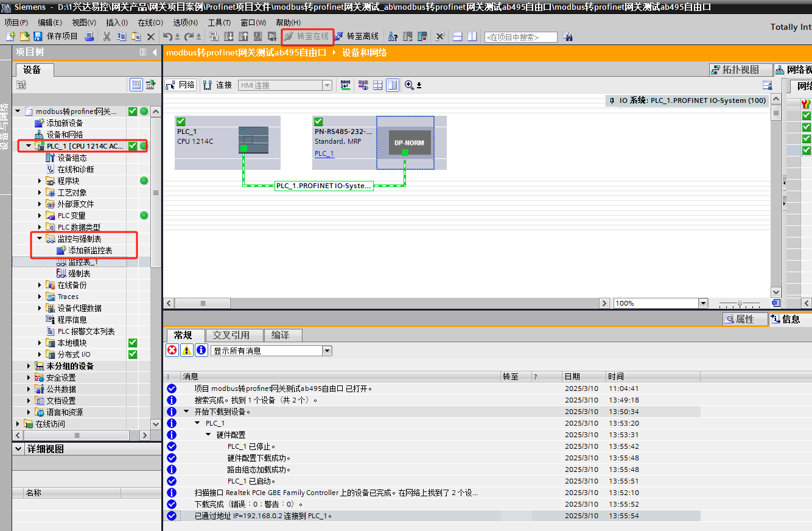Collapse the 监控与强制表 tree node
Screen dimensions: 812x531
point(40,239)
